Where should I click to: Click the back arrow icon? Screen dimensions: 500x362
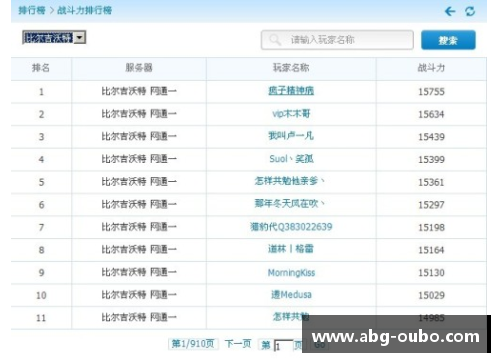[450, 11]
